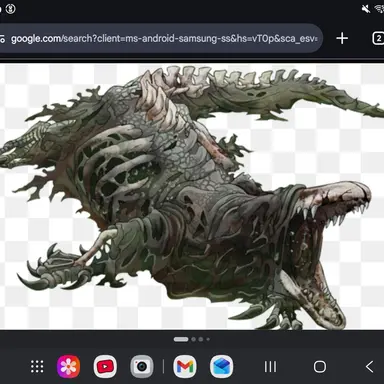Open the Gmail app

(185, 367)
